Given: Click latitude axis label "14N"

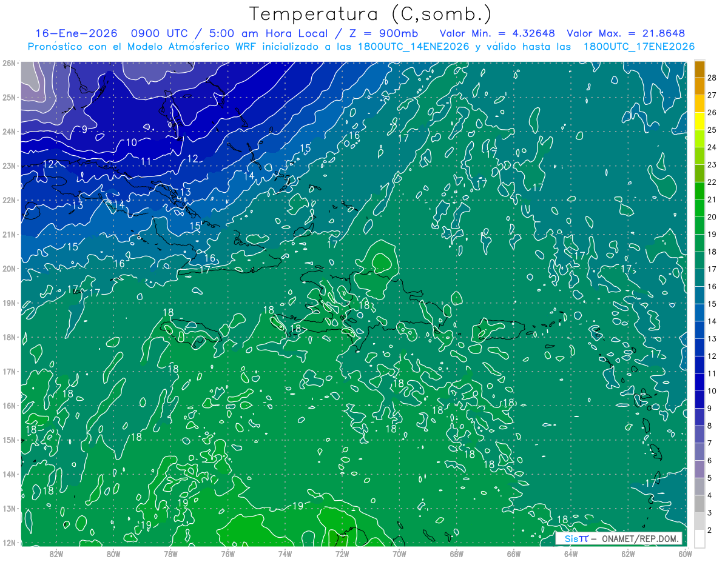Looking at the screenshot, I should tap(8, 474).
